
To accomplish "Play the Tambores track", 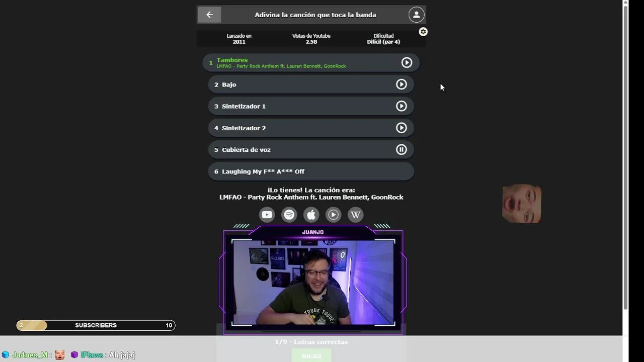I will [407, 62].
